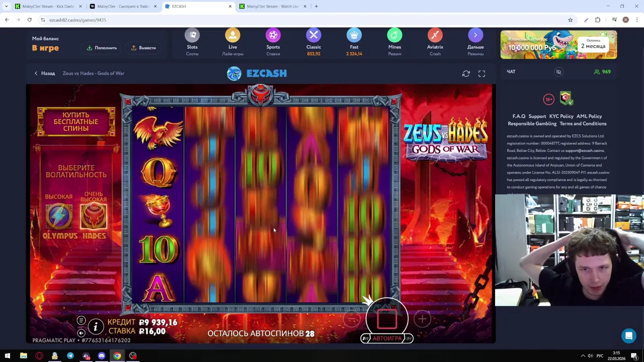The width and height of the screenshot is (644, 362).
Task: Click the EZCASH logo
Action: click(257, 73)
